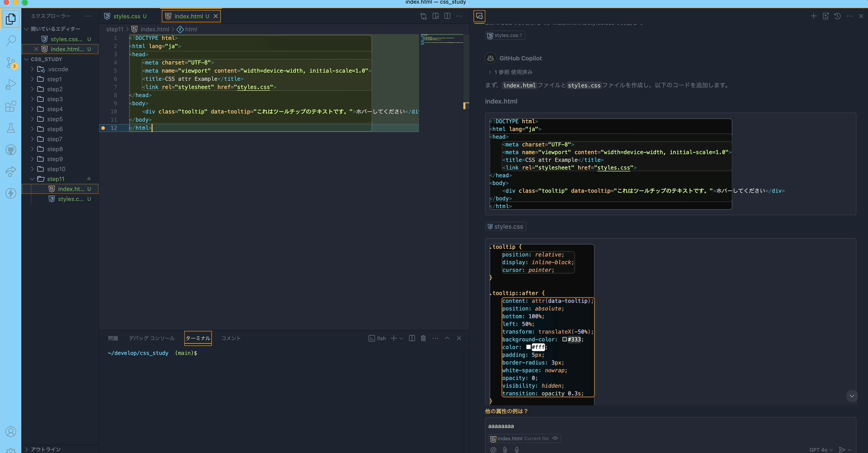
Task: Open the GitHub view in activity bar
Action: click(11, 150)
